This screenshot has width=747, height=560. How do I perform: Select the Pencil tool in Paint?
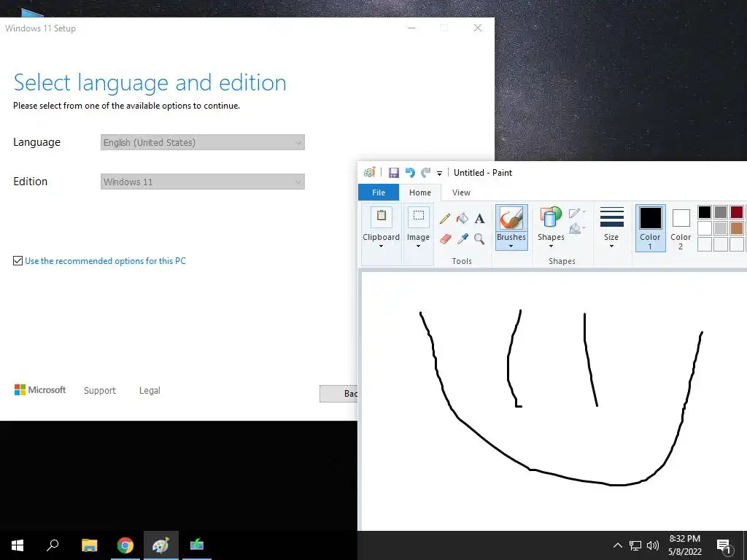pos(444,219)
